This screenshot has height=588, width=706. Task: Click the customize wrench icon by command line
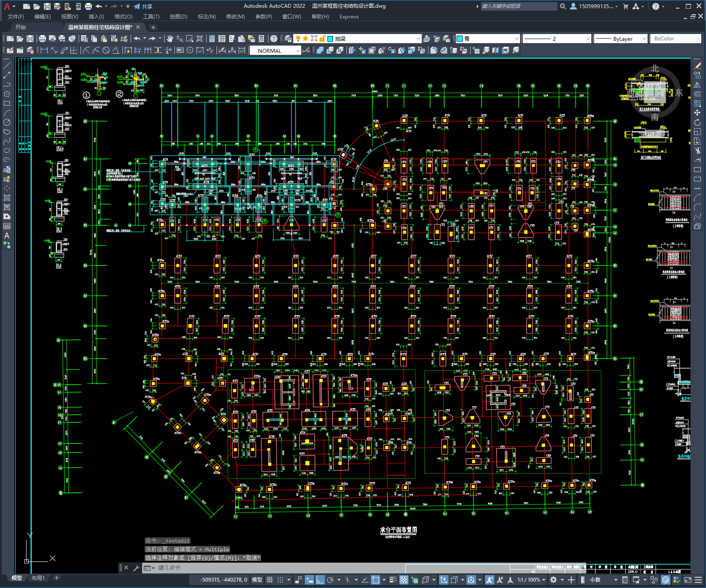136,568
